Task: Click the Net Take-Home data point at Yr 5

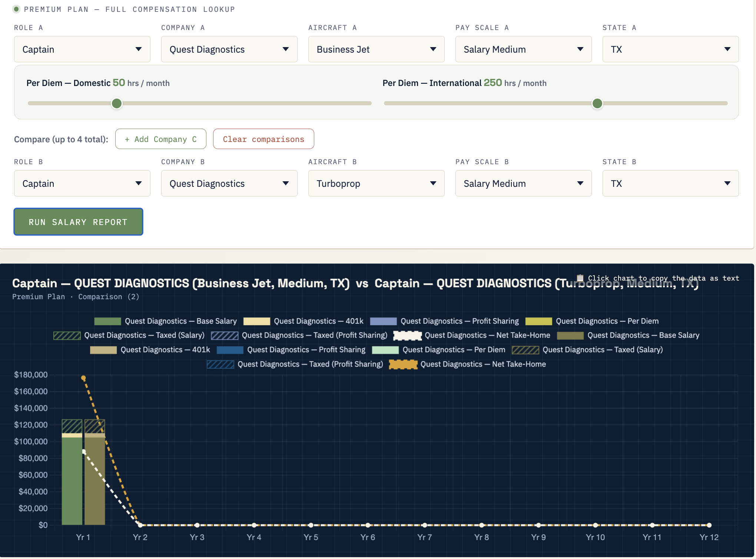Action: (311, 525)
